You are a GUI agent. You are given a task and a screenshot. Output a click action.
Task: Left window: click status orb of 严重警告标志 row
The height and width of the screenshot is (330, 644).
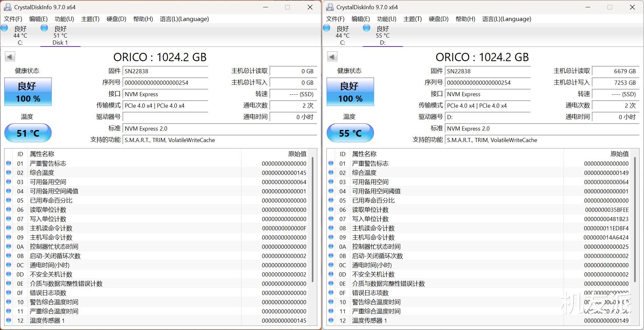9,163
